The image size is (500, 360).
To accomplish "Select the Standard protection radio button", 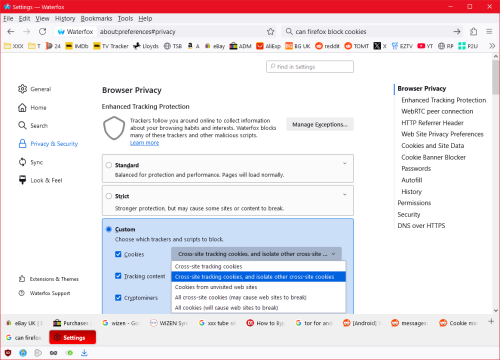I will 109,165.
